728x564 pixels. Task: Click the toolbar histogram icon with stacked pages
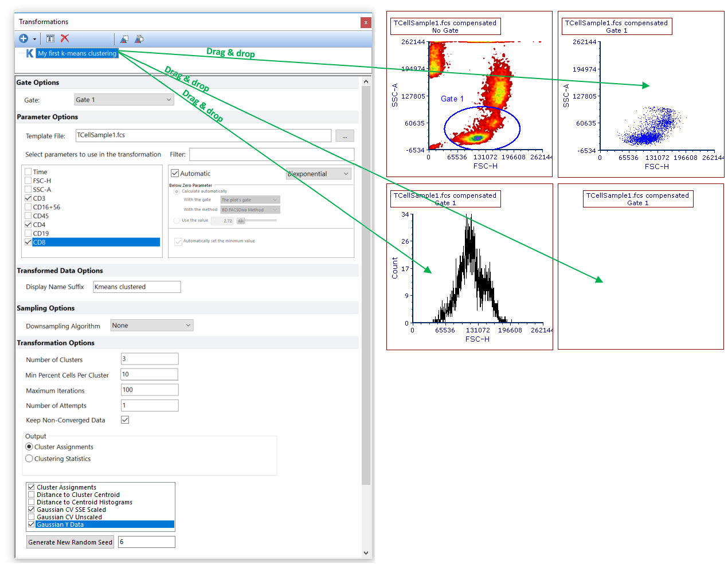point(139,39)
